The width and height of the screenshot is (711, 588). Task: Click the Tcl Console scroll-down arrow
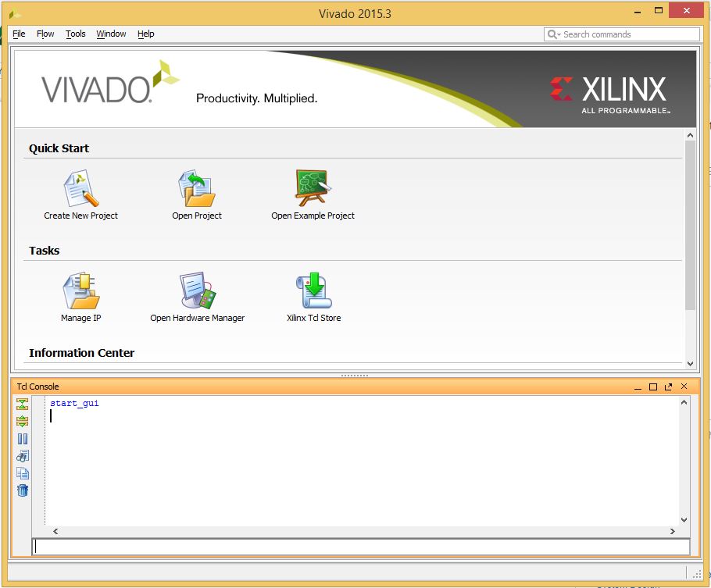(x=684, y=520)
